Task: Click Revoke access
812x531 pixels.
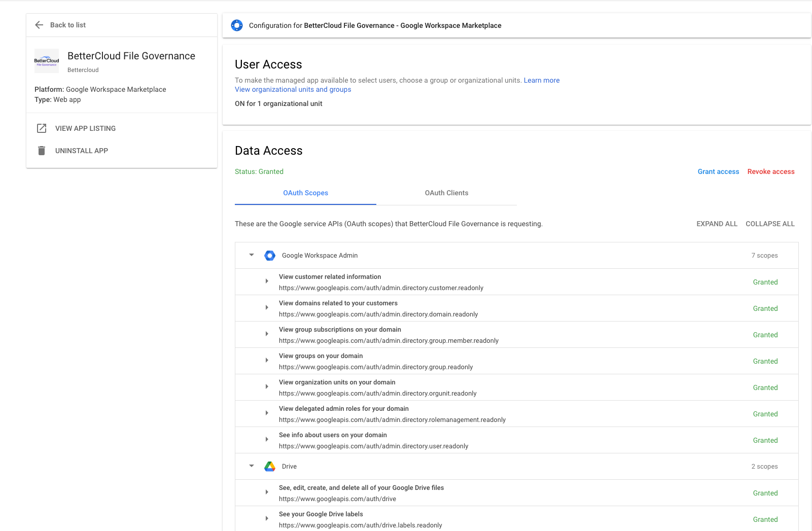Action: [x=771, y=171]
